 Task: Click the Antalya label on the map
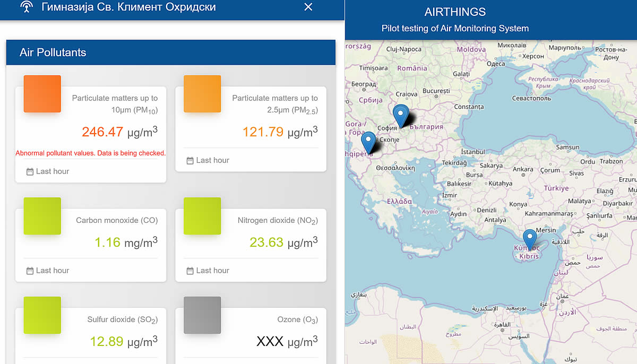point(495,220)
